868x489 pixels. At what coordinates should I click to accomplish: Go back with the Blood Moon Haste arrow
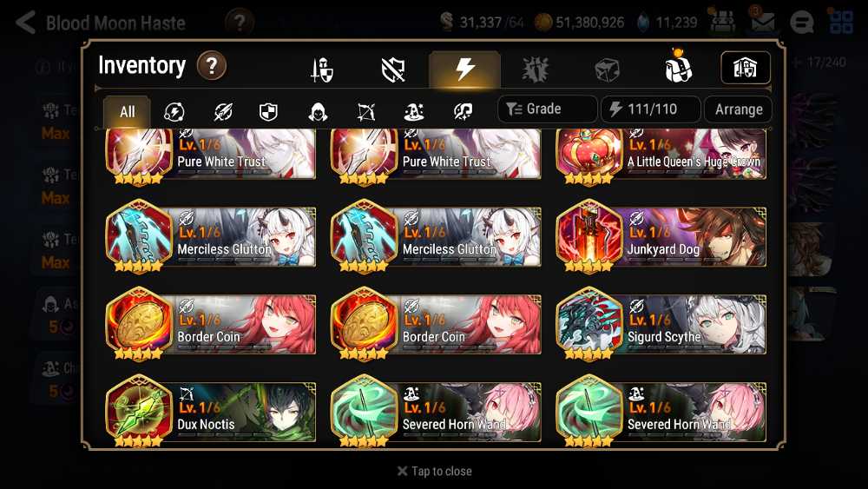point(26,23)
